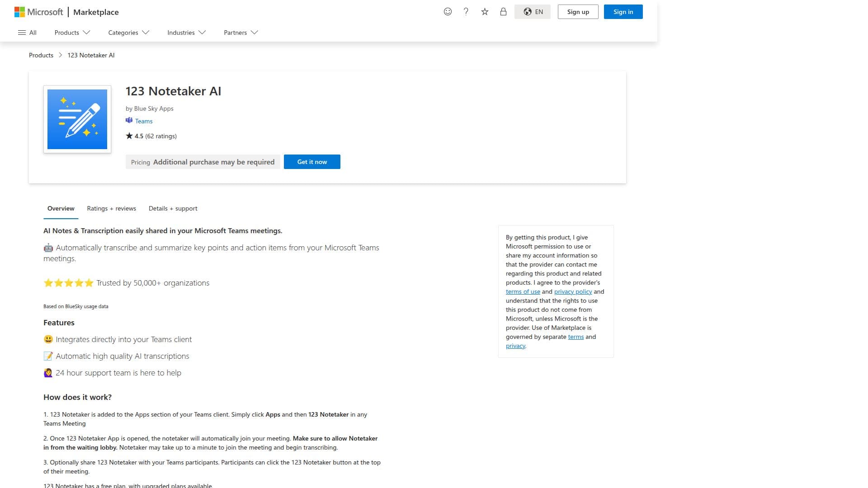Click the 'How does it work?' heading
The height and width of the screenshot is (488, 868).
click(x=77, y=397)
